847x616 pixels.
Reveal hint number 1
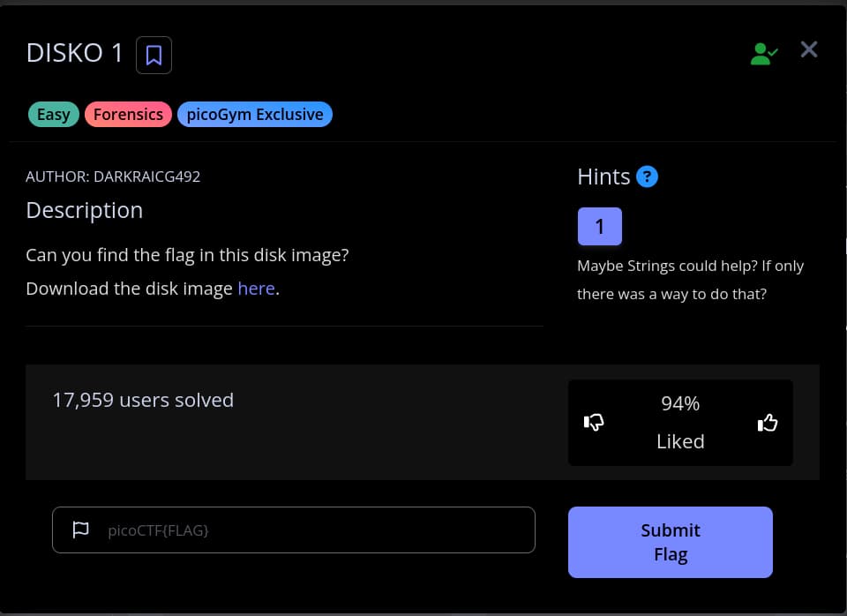pos(599,227)
